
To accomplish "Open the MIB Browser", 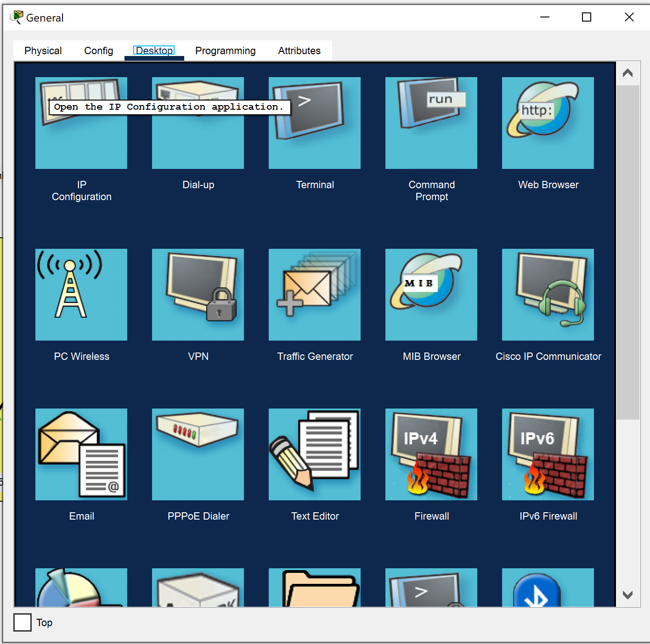I will 431,295.
